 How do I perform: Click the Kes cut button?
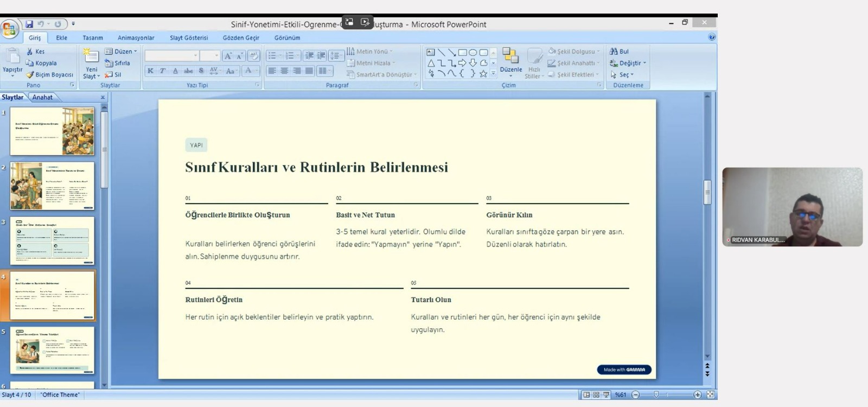(36, 52)
